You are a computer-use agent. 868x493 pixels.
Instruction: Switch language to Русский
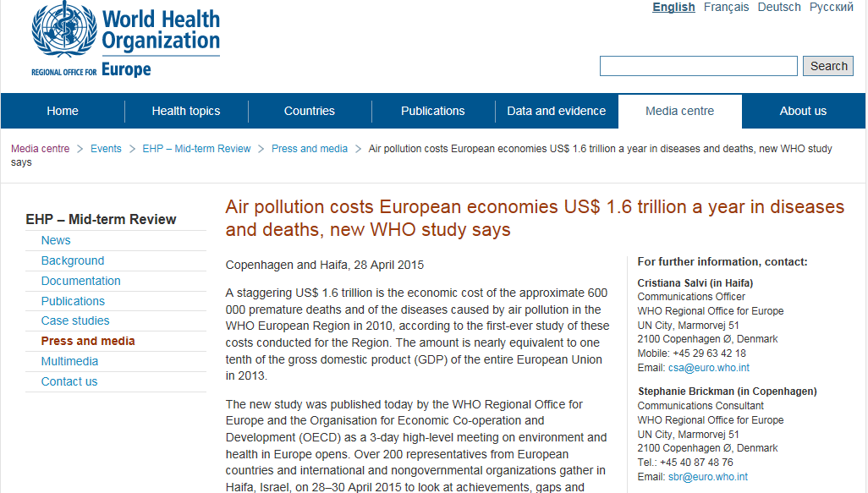(832, 8)
